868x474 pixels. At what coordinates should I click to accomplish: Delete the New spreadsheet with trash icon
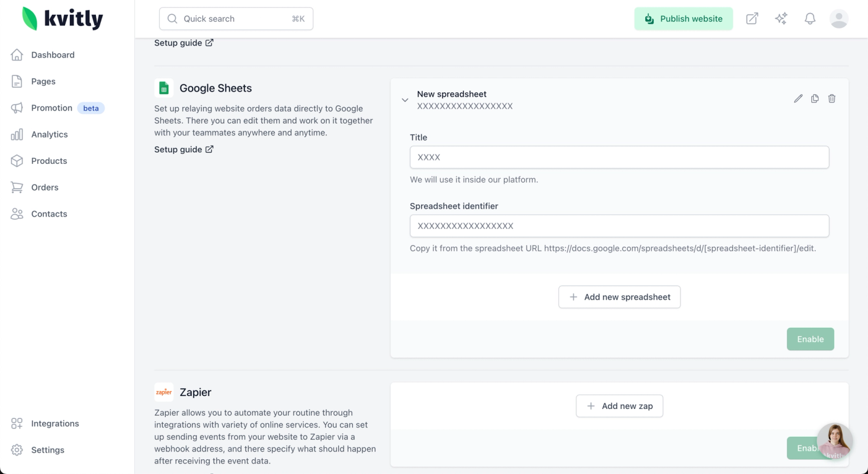click(832, 99)
